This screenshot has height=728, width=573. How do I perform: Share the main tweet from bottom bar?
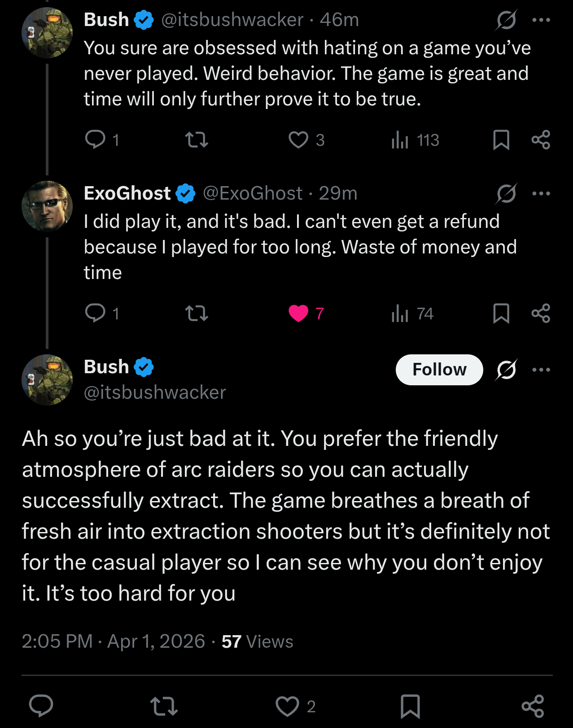[x=533, y=706]
